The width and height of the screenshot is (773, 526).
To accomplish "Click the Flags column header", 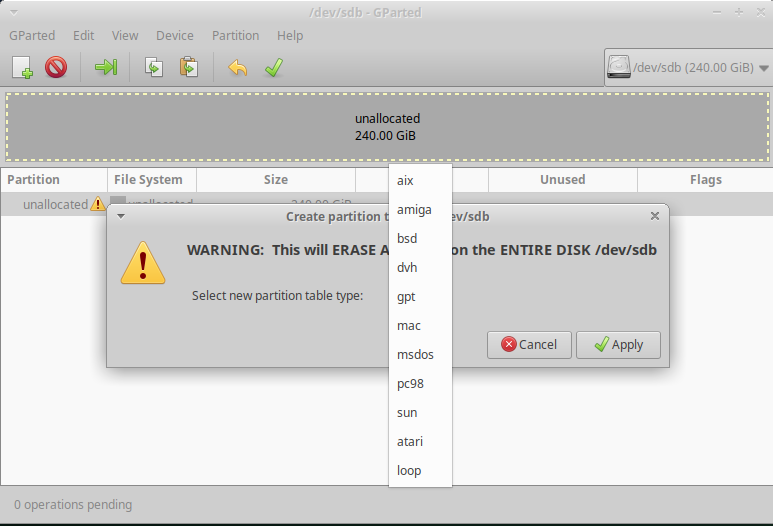I will click(705, 180).
